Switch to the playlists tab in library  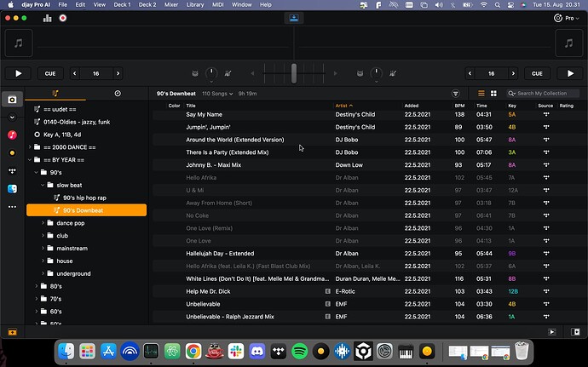tap(55, 94)
